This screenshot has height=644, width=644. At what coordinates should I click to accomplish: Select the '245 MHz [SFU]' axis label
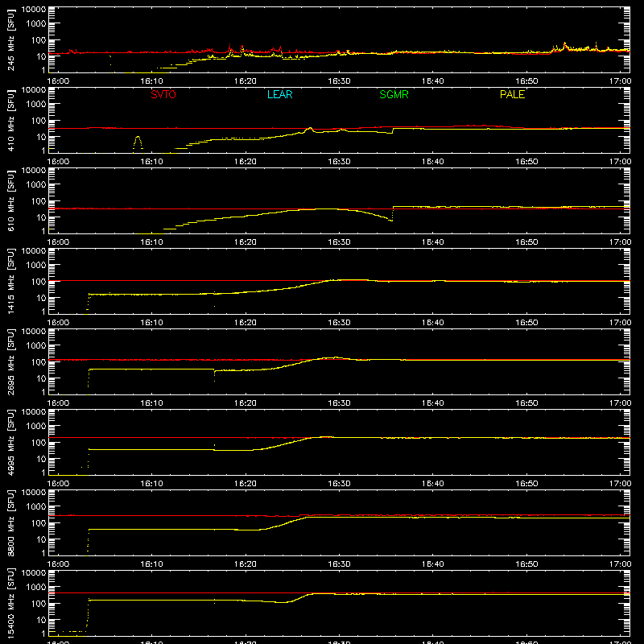click(x=11, y=39)
